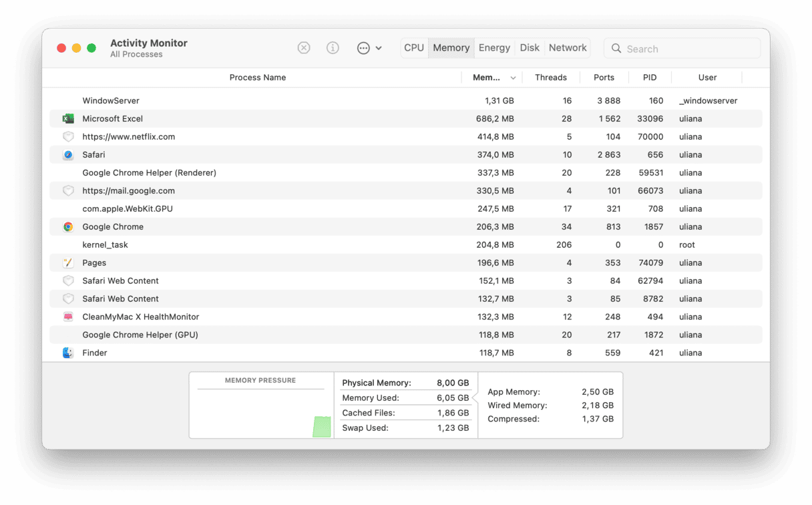The width and height of the screenshot is (812, 505).
Task: Click Cached Files value 1,86 GB
Action: 453,413
